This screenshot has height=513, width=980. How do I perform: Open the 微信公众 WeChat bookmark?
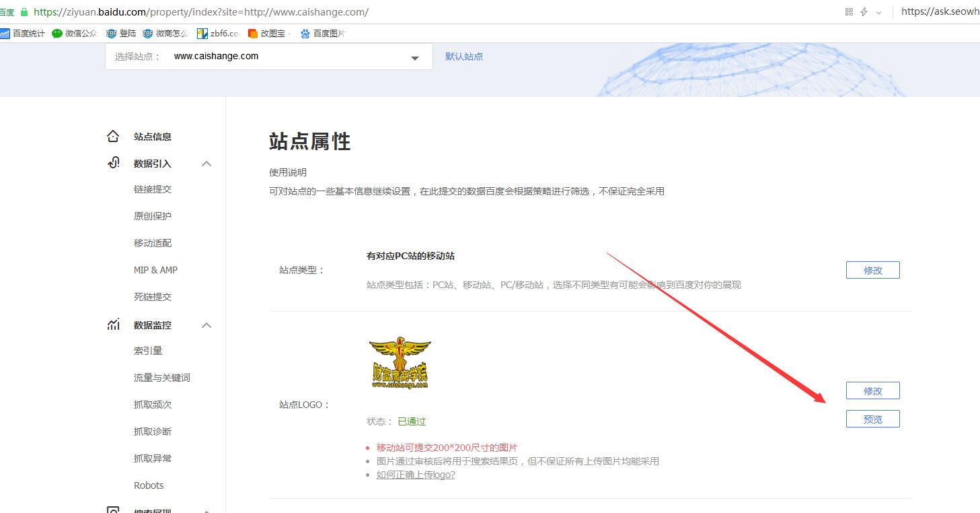pos(76,32)
